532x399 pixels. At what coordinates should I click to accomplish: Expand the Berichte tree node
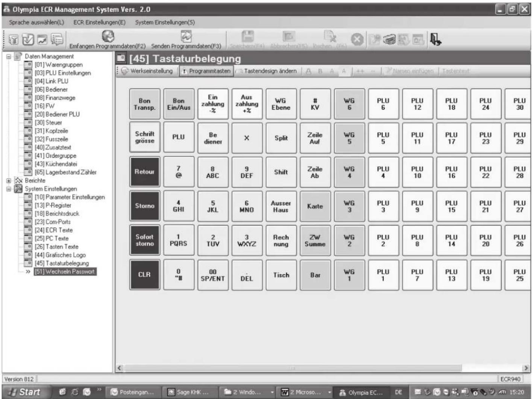pos(9,180)
